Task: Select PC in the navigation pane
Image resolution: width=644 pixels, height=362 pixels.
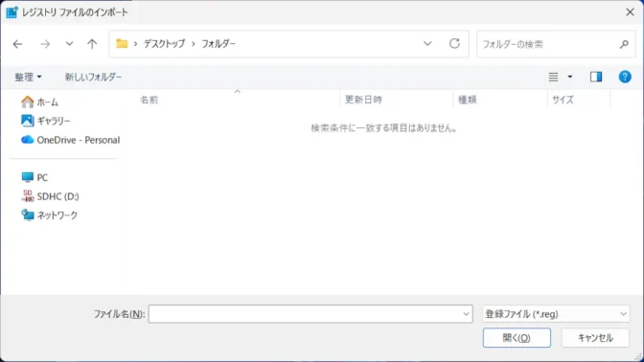Action: tap(34, 177)
